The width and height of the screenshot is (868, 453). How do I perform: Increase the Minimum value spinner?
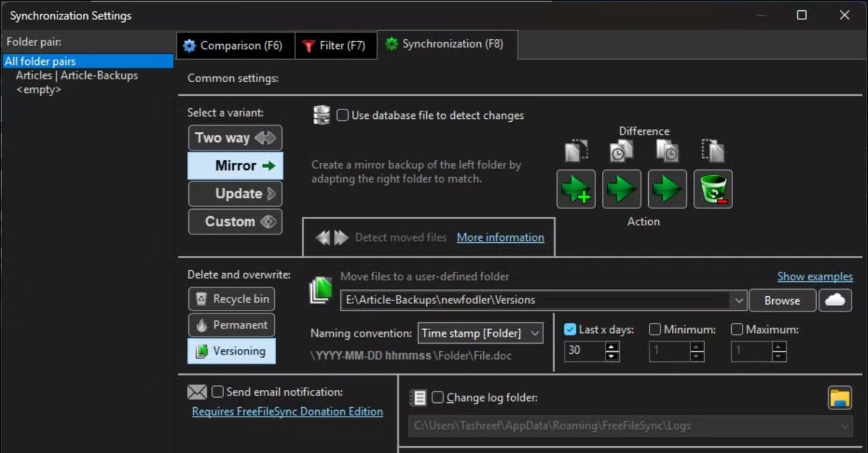point(697,346)
